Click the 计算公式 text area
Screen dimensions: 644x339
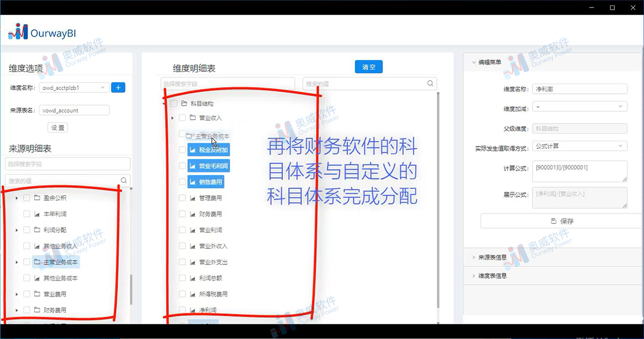579,171
